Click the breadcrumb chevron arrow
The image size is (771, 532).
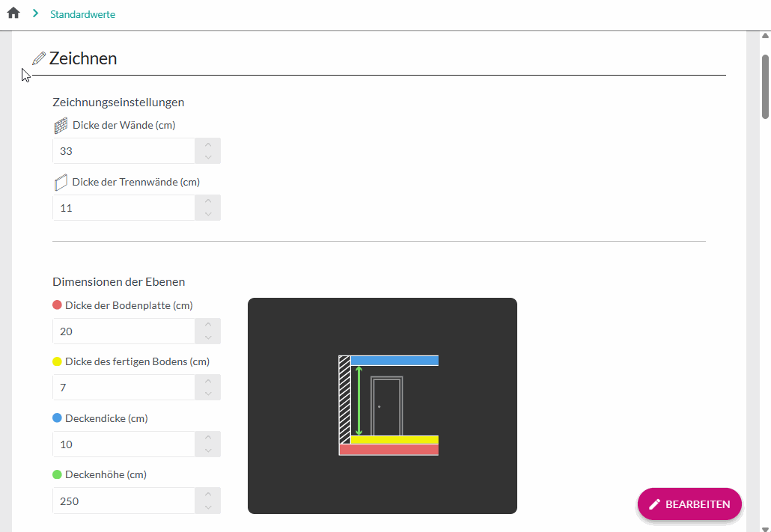click(x=35, y=13)
